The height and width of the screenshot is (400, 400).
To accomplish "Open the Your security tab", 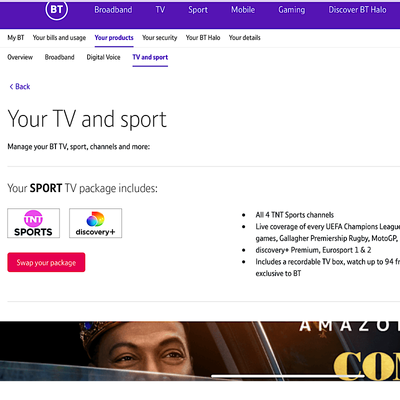I will (160, 38).
